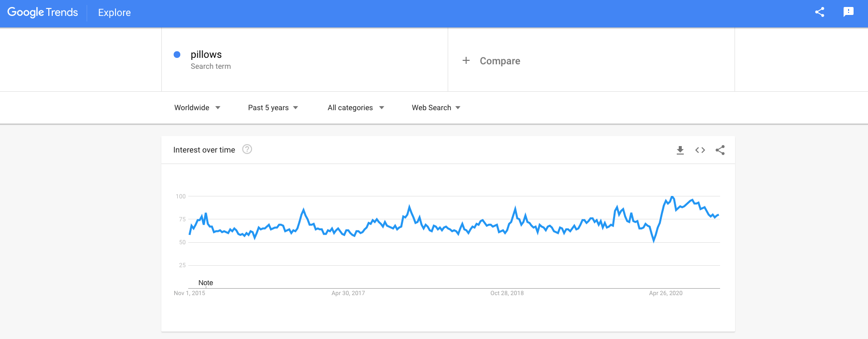
Task: Switch search type via Web Search dropdown
Action: tap(435, 107)
